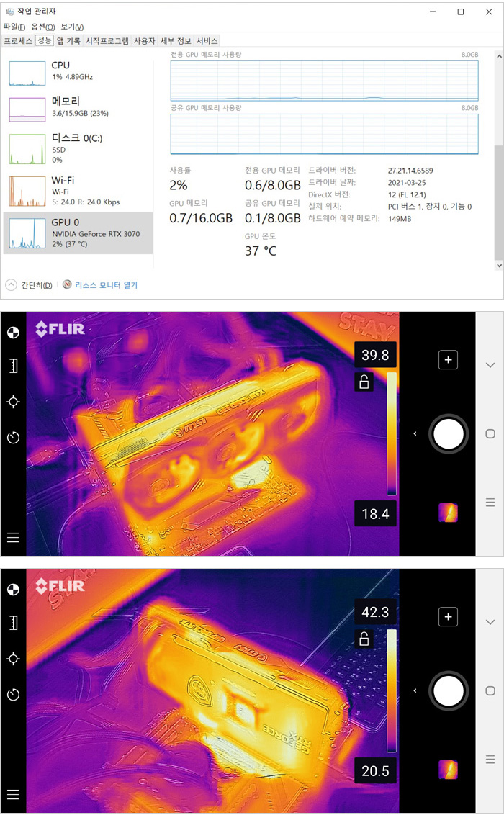Viewport: 504px width, 815px height.
Task: Tap the FLIR logo in 42.3 view
Action: pyautogui.click(x=60, y=586)
